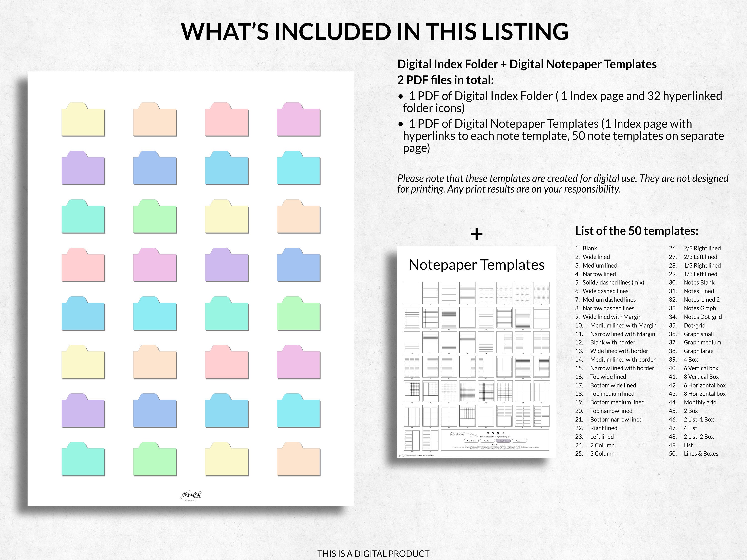This screenshot has width=747, height=560.
Task: Click 'List of the 50 templates:' heading
Action: 637,231
